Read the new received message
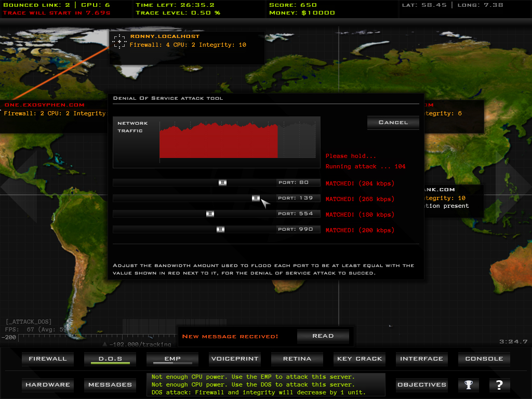The height and width of the screenshot is (399, 532). pos(323,336)
